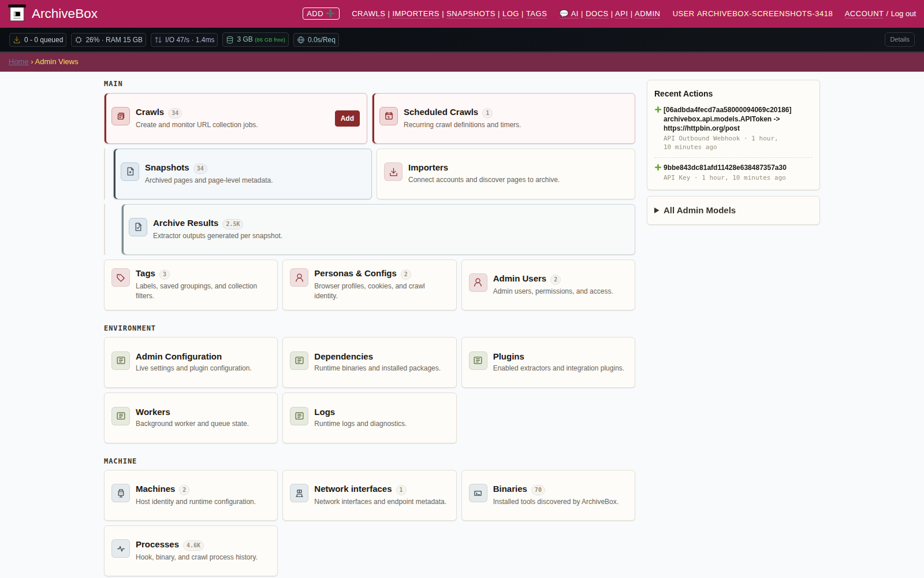Open the Crawls card icon
Screen dimensions: 924x578
coord(121,116)
